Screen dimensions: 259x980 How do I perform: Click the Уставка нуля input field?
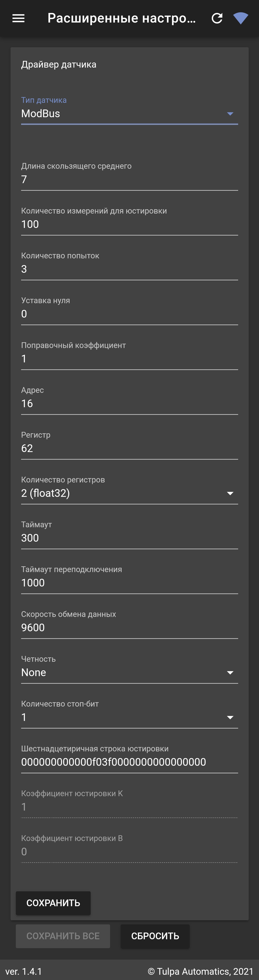pos(129,313)
